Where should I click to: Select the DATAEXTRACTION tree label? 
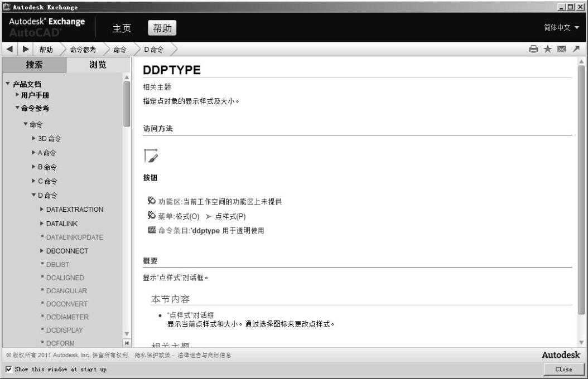tap(75, 210)
